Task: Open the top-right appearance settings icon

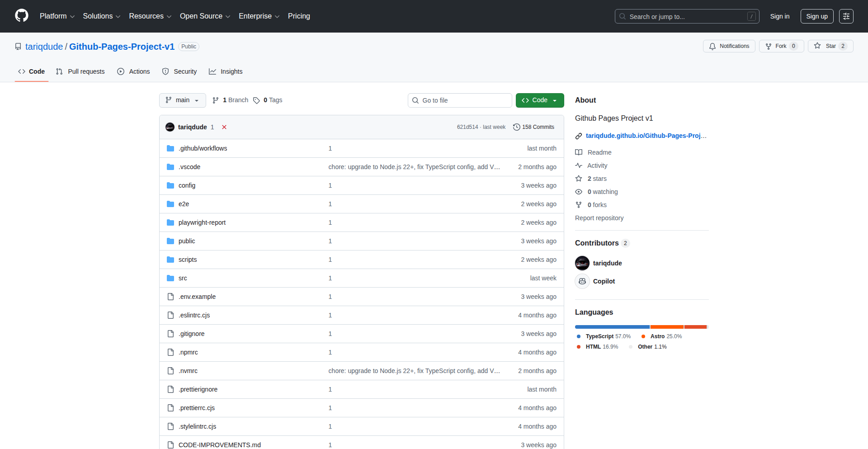Action: pyautogui.click(x=846, y=16)
